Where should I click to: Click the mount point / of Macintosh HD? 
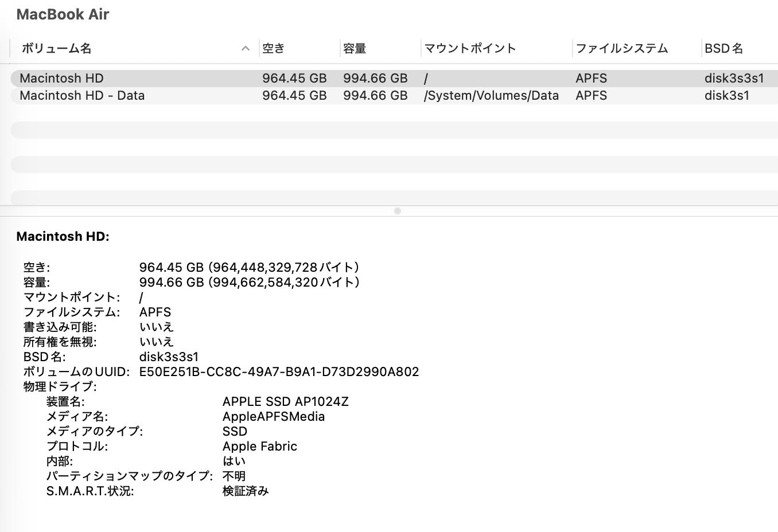[x=425, y=78]
